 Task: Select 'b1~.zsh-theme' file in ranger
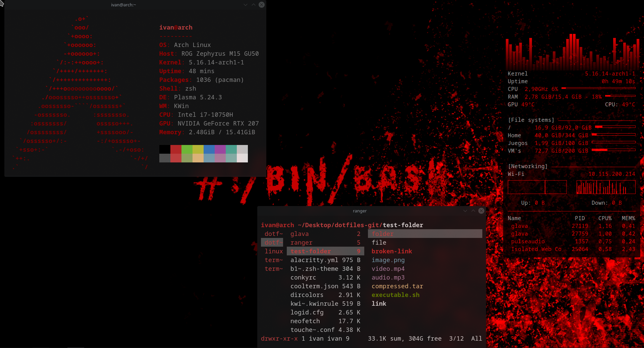(325, 269)
